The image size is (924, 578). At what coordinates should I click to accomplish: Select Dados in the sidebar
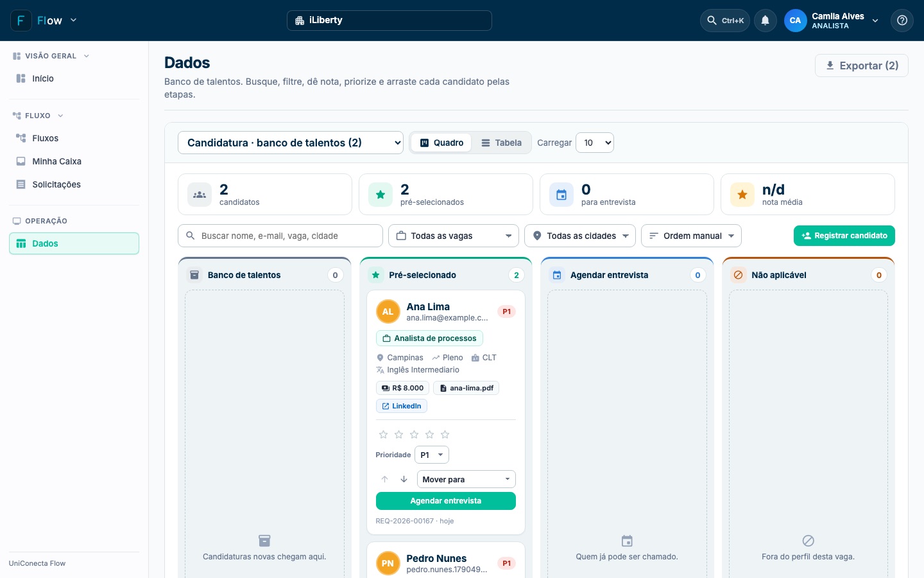click(x=74, y=243)
